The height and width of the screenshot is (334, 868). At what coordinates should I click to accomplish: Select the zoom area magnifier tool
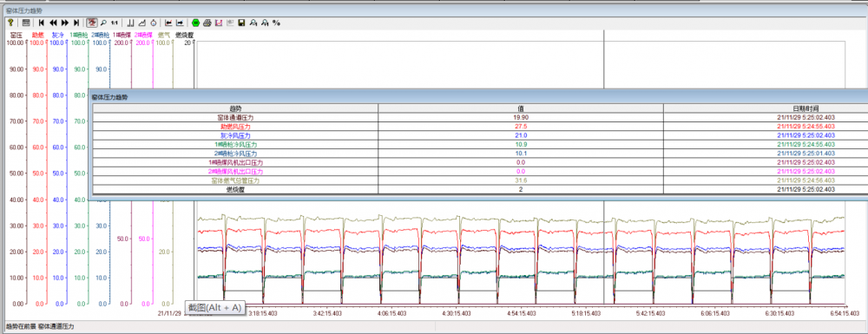click(x=103, y=23)
